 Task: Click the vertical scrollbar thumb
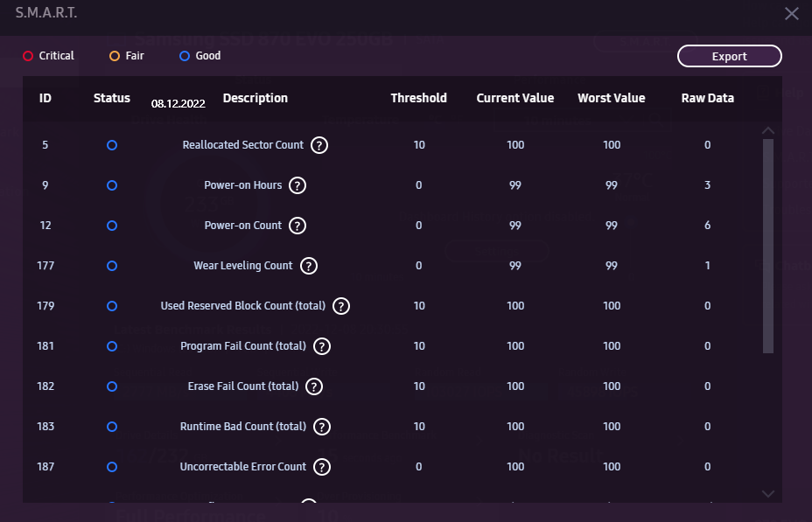[768, 245]
